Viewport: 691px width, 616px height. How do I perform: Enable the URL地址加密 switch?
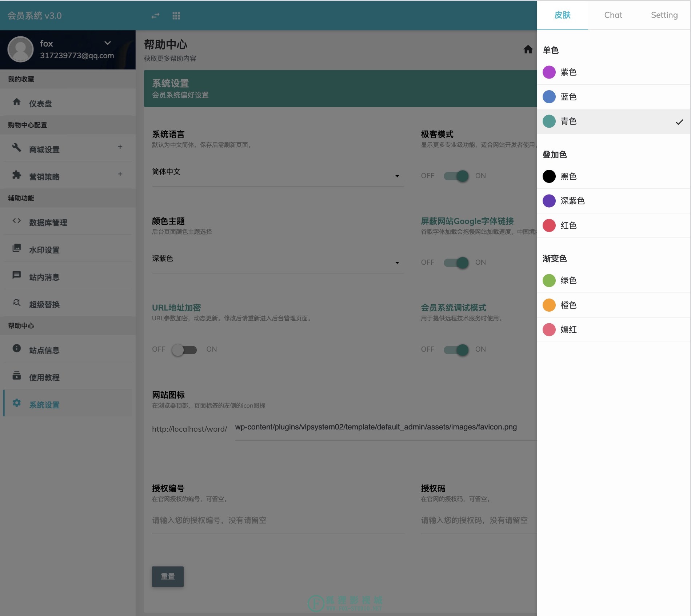coord(184,350)
